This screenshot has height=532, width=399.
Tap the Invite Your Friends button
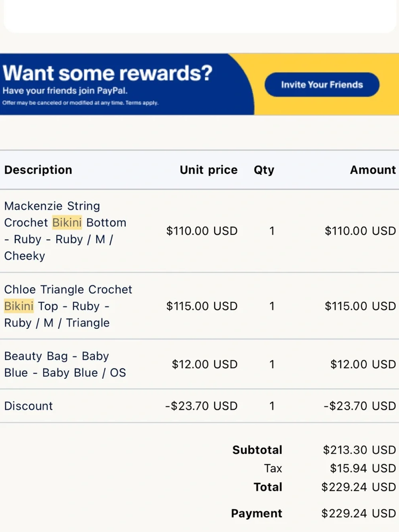click(x=322, y=85)
